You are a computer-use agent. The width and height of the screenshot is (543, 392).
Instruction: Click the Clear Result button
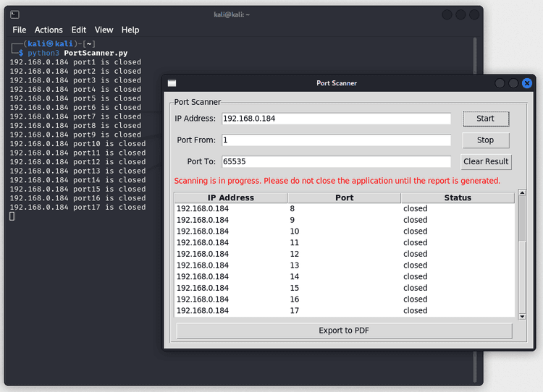click(486, 162)
